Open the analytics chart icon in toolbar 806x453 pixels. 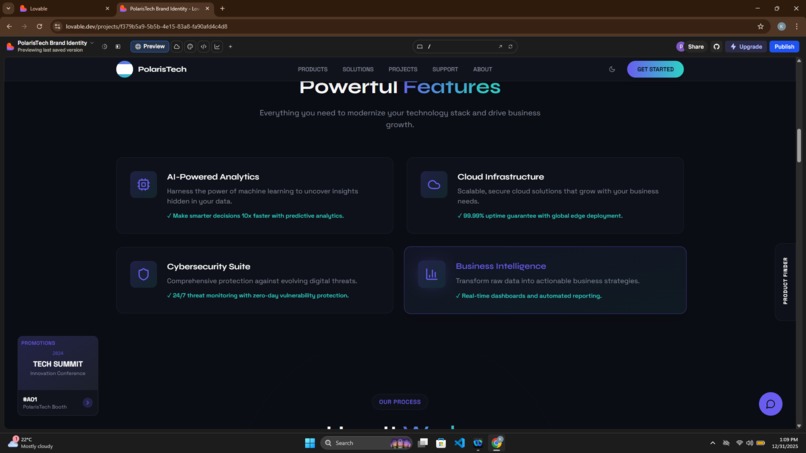217,46
